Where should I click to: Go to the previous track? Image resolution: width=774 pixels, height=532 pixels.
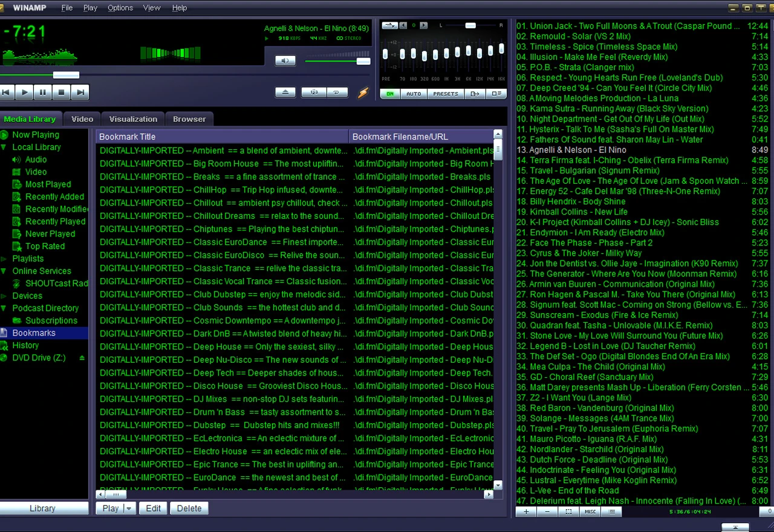6,92
